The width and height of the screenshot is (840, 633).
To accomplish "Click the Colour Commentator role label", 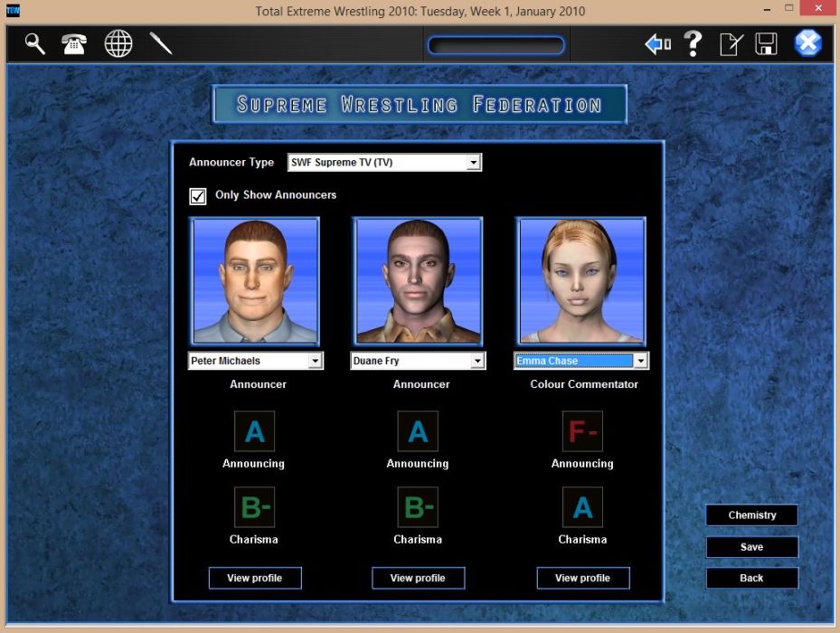I will point(584,384).
